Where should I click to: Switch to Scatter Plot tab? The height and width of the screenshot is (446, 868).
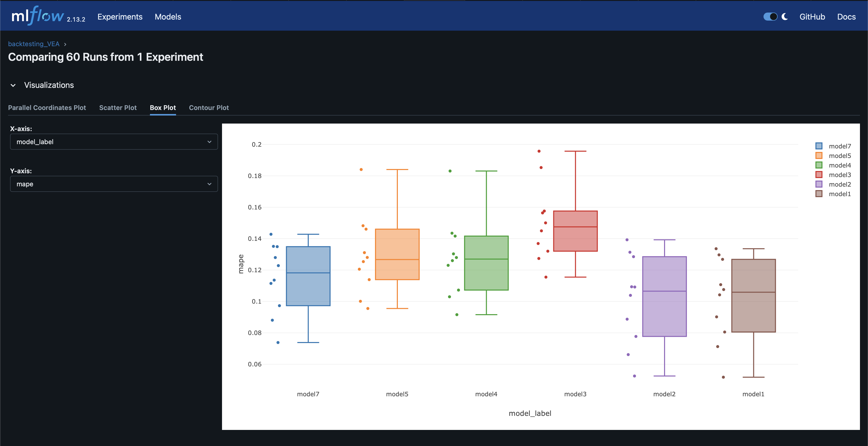click(118, 108)
